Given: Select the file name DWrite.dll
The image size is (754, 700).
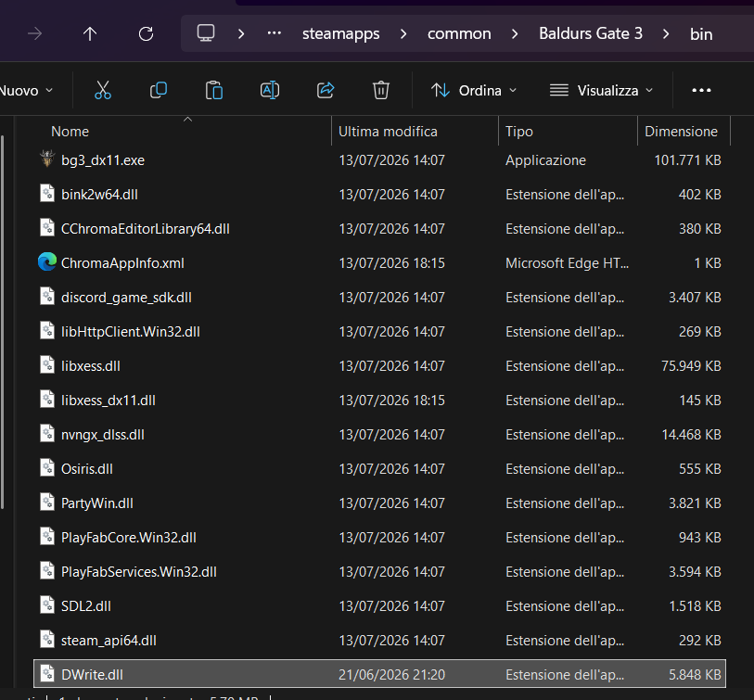Looking at the screenshot, I should (x=92, y=675).
